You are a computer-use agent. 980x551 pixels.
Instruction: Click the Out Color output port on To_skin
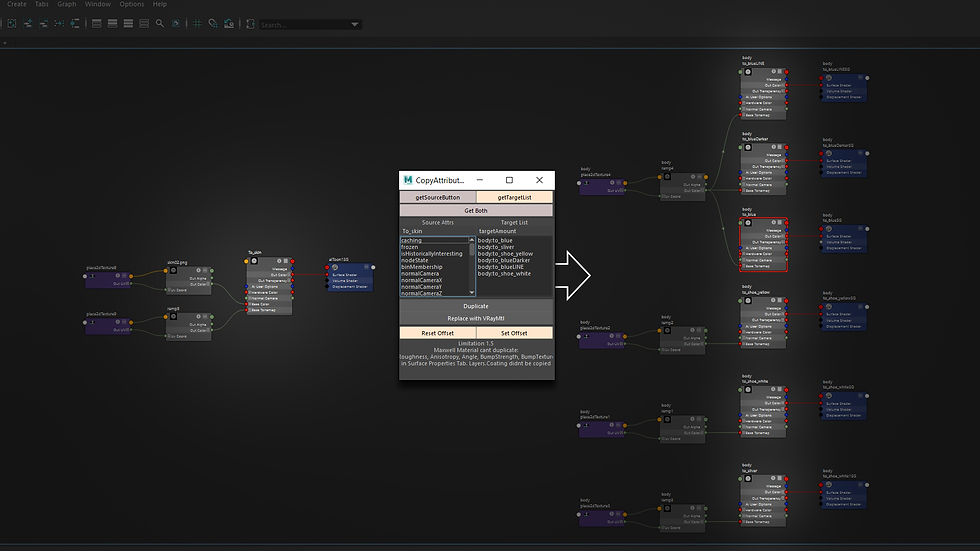point(292,275)
